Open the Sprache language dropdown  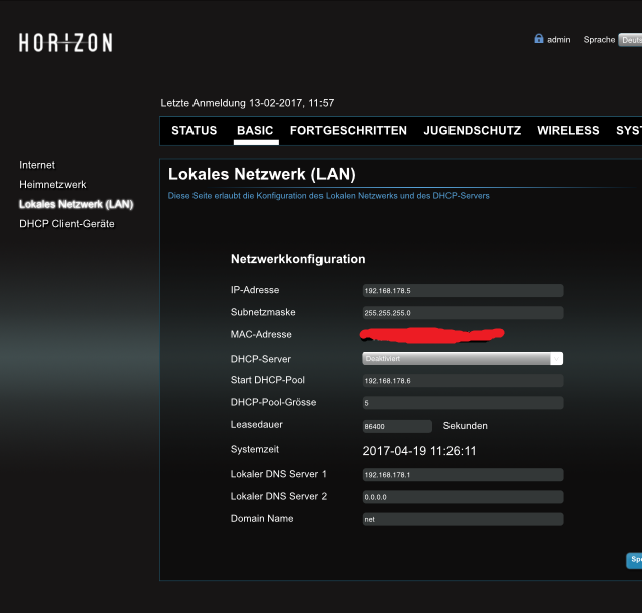tap(629, 40)
